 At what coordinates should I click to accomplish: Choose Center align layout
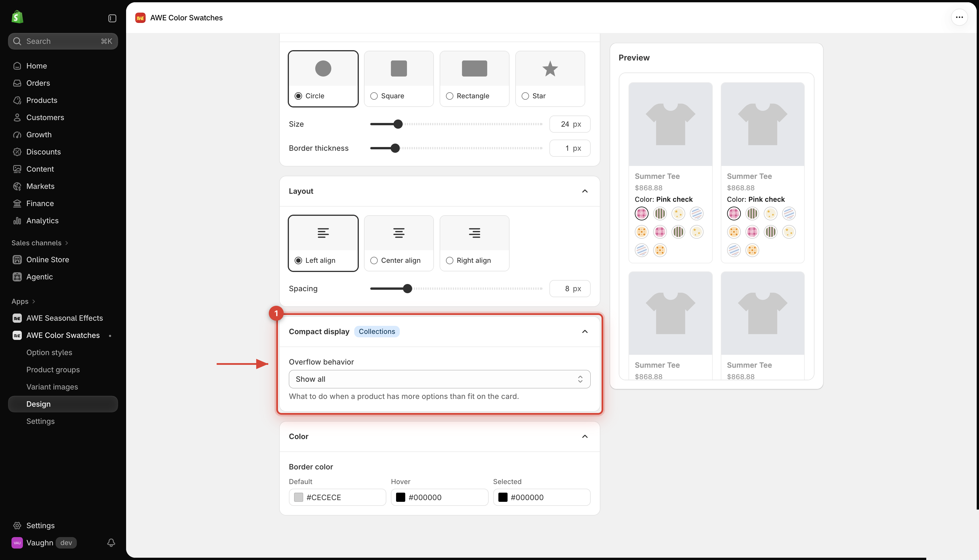399,243
